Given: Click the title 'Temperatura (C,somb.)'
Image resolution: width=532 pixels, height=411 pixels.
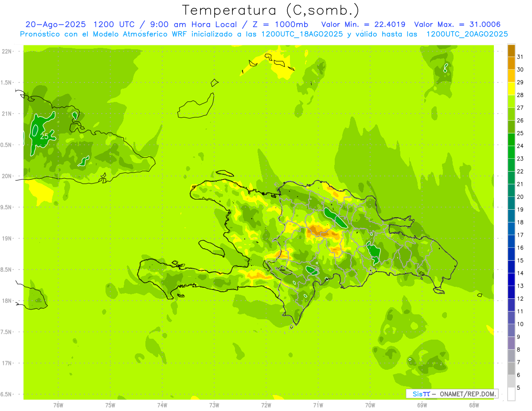Looking at the screenshot, I should point(270,10).
